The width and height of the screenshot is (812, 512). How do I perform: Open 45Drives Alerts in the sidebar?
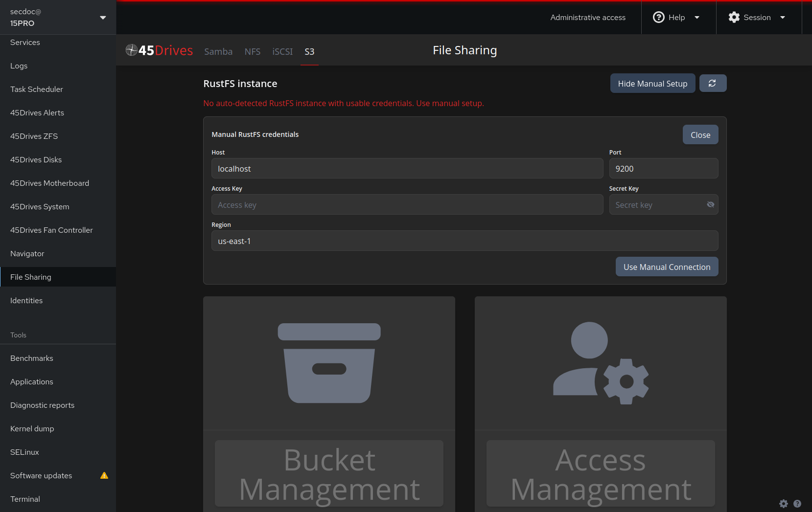(x=58, y=113)
